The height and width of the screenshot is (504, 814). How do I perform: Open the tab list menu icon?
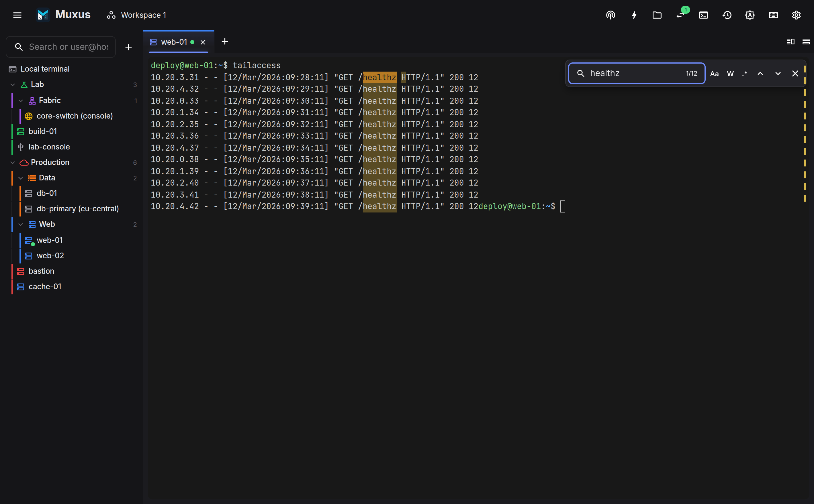pyautogui.click(x=806, y=42)
